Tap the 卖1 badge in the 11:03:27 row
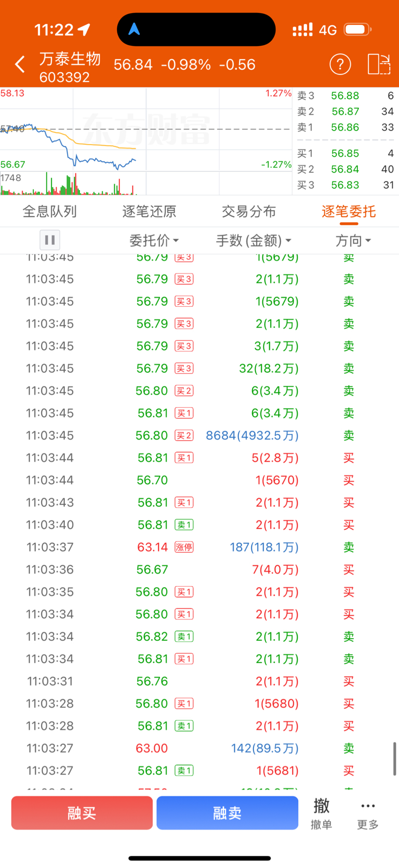This screenshot has width=399, height=868. (184, 770)
